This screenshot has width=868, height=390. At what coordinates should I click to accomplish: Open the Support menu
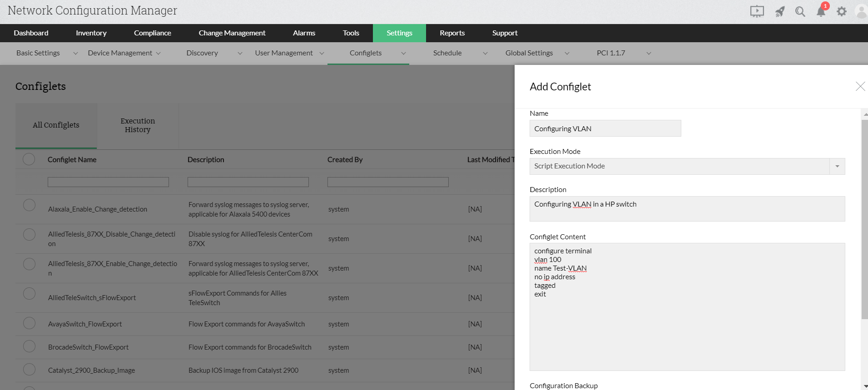(505, 33)
